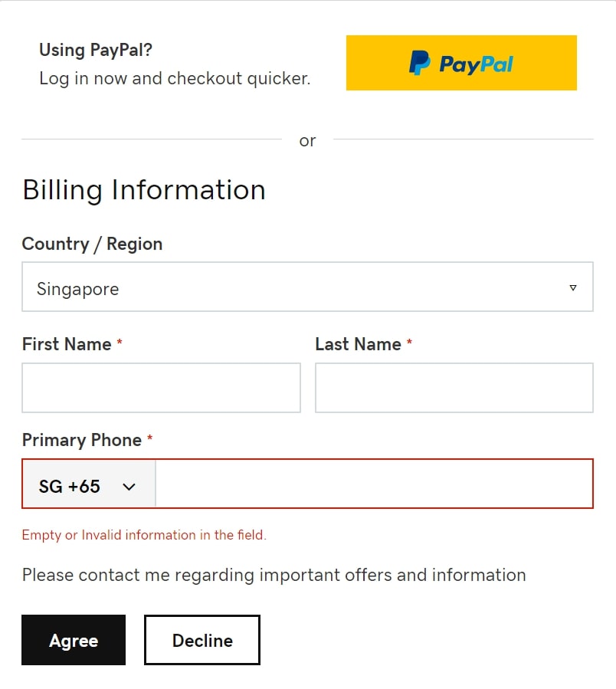Click the Country / Region label
616x689 pixels.
[92, 244]
